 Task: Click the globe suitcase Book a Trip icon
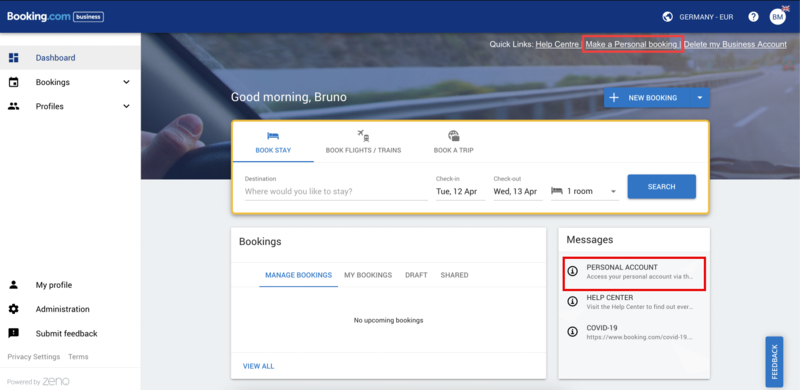point(454,136)
